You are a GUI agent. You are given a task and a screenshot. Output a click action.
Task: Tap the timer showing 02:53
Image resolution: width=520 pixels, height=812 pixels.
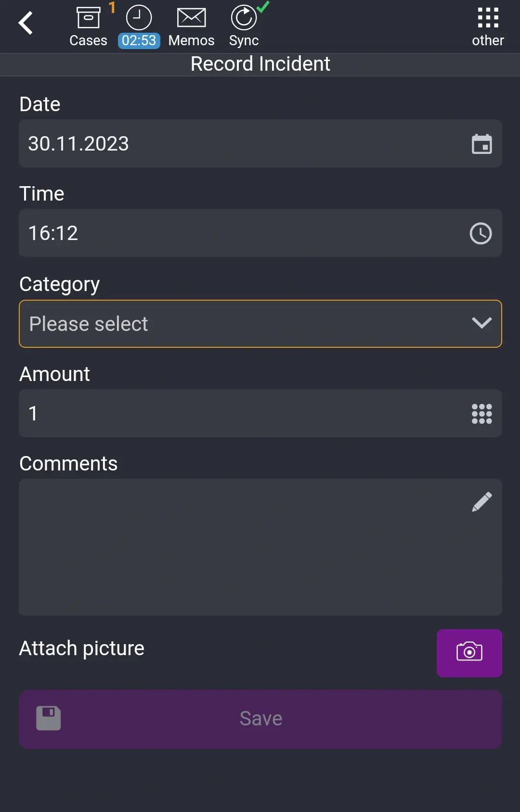coord(139,40)
